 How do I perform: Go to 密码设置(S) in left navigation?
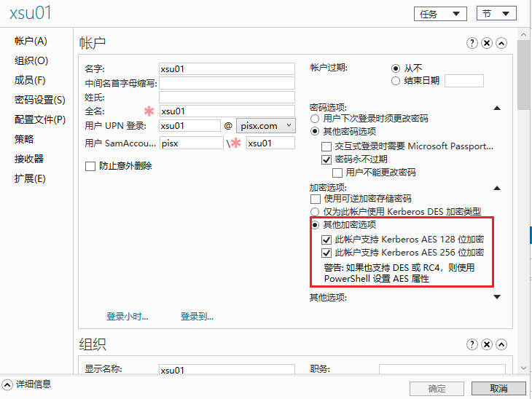point(39,100)
